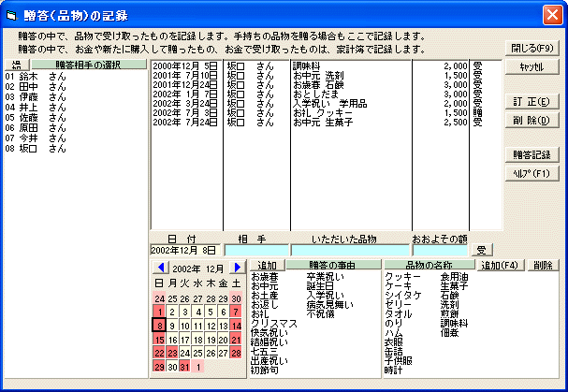Click the 受 toggle button beside amount field

[481, 250]
